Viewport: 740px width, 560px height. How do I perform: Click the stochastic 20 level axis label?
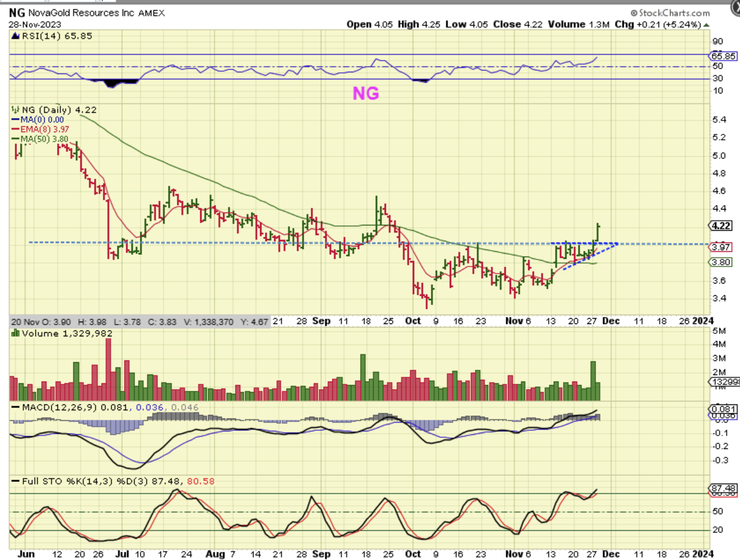718,529
